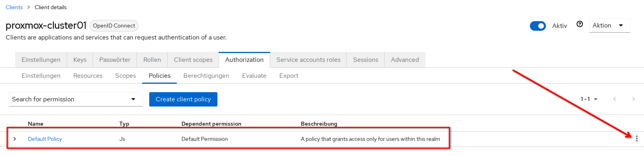This screenshot has height=156, width=644.
Task: Click the Dependent permission column header
Action: (x=211, y=124)
